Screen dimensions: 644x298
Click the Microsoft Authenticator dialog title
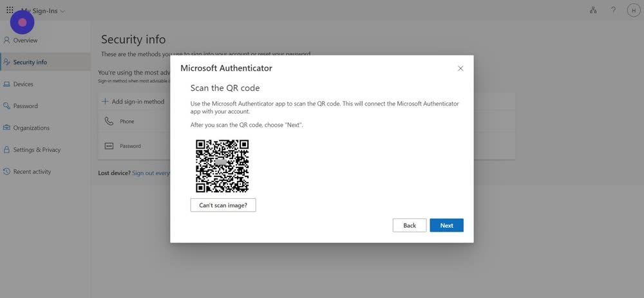coord(226,68)
